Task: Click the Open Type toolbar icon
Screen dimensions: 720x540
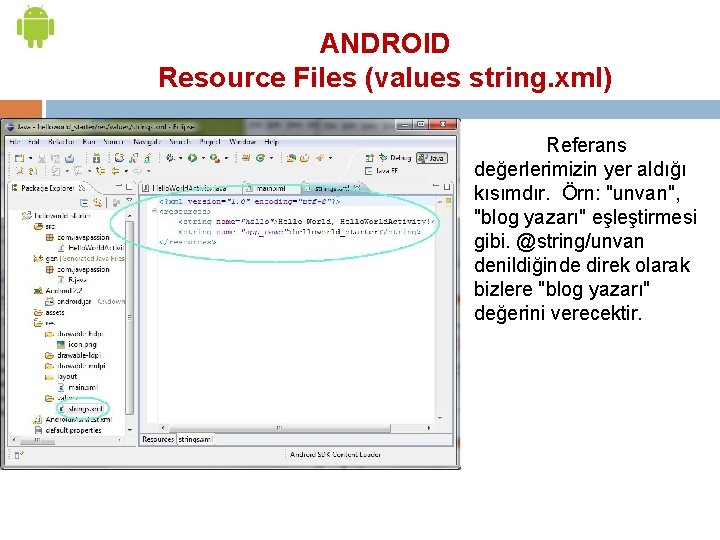Action: coord(291,158)
